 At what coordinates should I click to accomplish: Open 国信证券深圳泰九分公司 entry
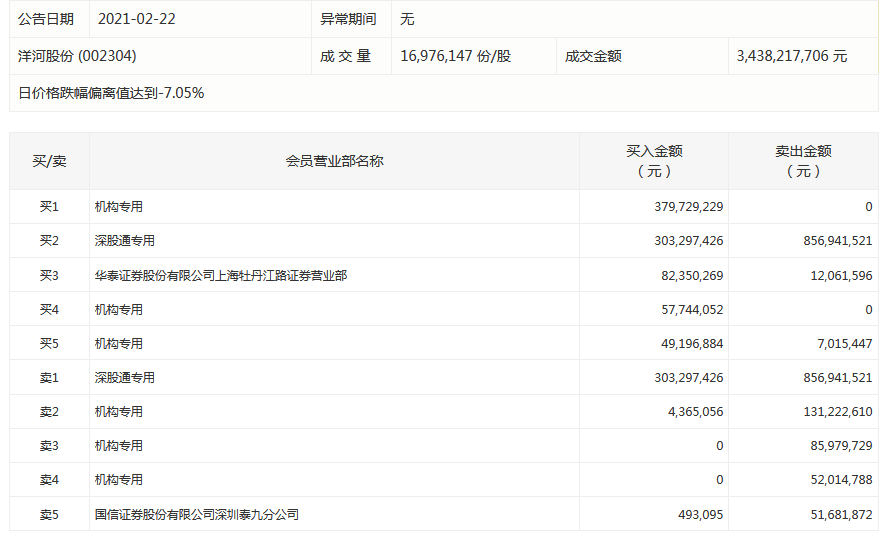pyautogui.click(x=197, y=514)
